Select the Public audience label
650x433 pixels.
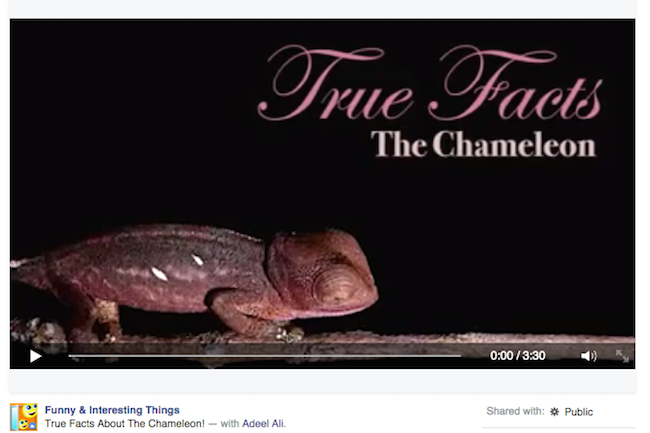579,412
